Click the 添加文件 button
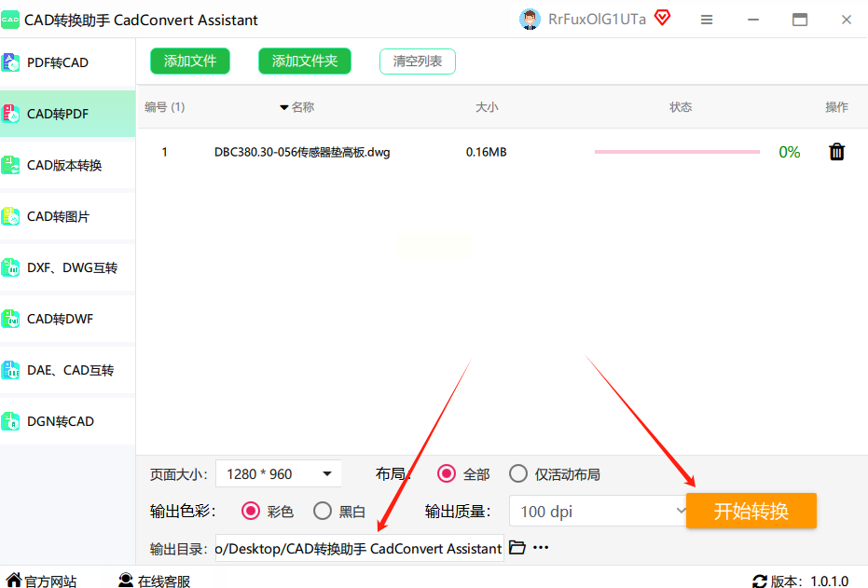The height and width of the screenshot is (588, 868). point(190,61)
